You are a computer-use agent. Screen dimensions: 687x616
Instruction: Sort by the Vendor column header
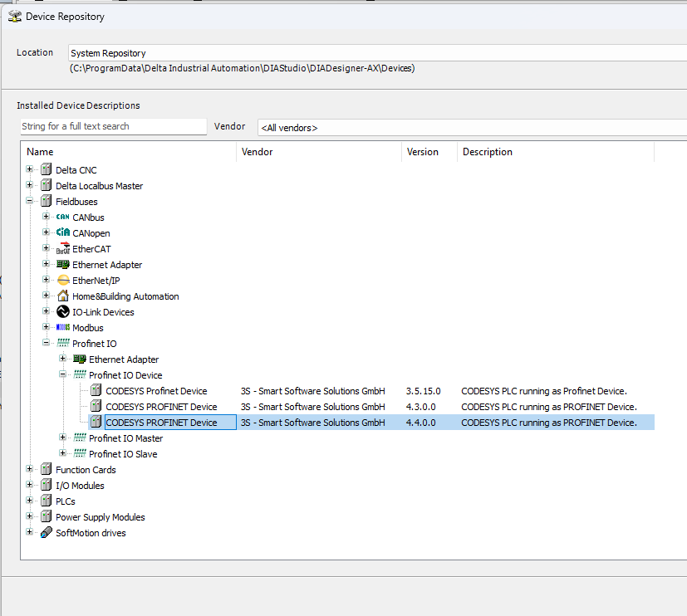[x=258, y=152]
